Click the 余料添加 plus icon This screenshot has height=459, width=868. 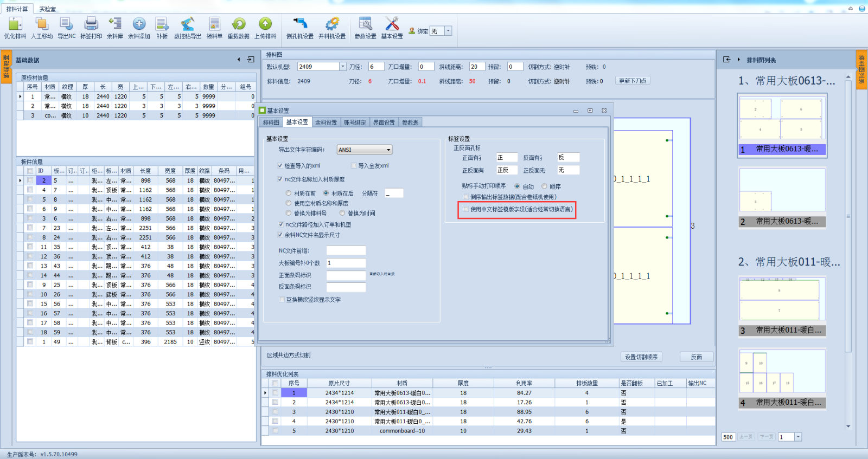click(x=139, y=24)
